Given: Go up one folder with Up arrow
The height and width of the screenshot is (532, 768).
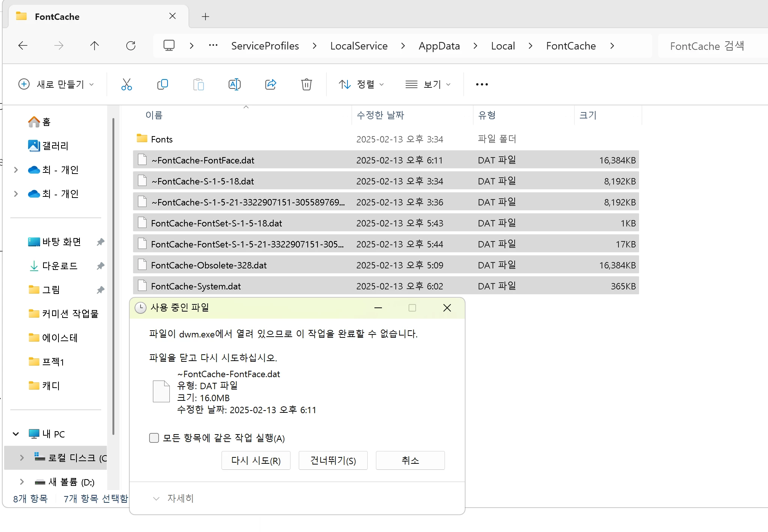Looking at the screenshot, I should point(94,46).
